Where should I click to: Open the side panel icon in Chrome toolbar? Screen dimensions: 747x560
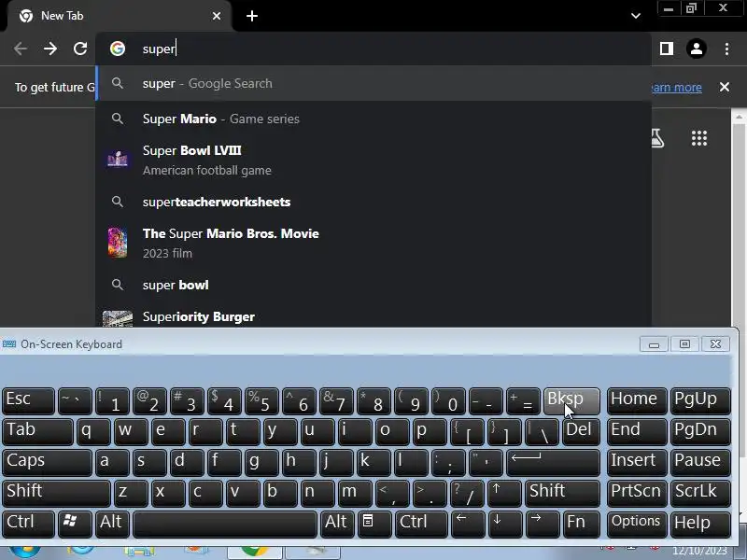pos(667,49)
